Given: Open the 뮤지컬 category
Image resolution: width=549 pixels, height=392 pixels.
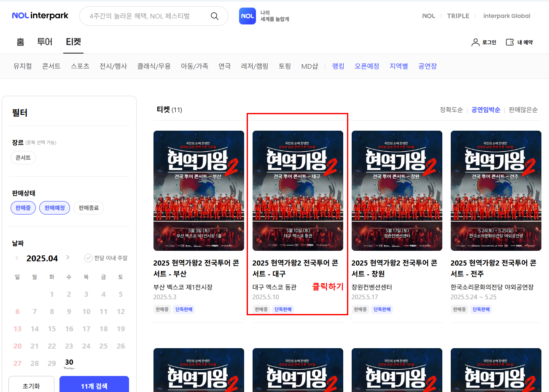Looking at the screenshot, I should coord(23,66).
